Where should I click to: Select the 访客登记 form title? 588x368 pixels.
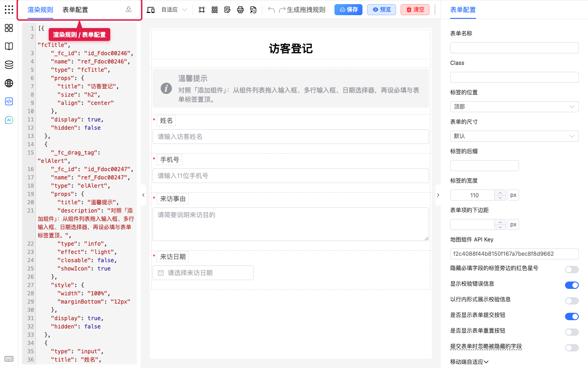291,49
